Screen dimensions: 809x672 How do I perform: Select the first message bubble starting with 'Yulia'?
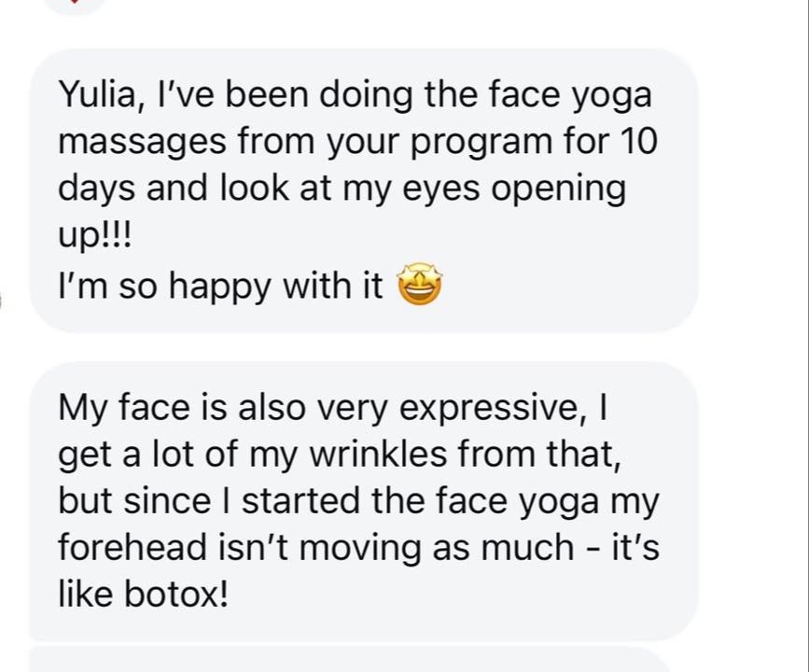(364, 191)
